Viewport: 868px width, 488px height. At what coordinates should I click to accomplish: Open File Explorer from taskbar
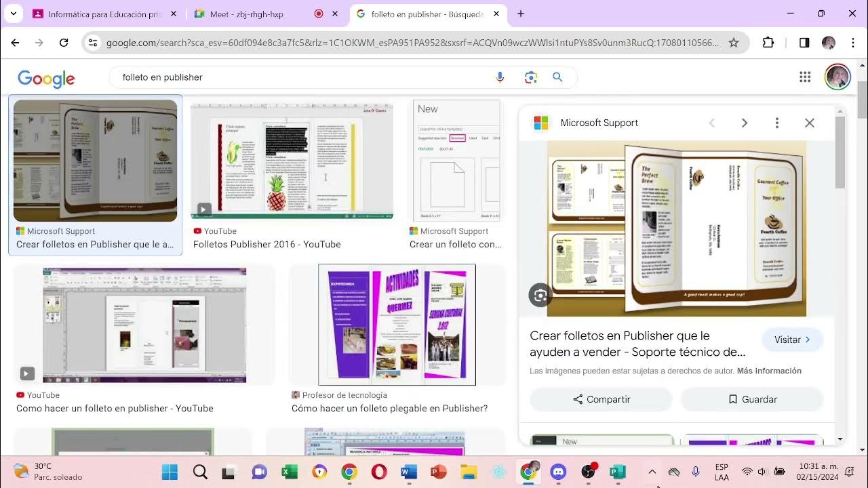tap(469, 472)
